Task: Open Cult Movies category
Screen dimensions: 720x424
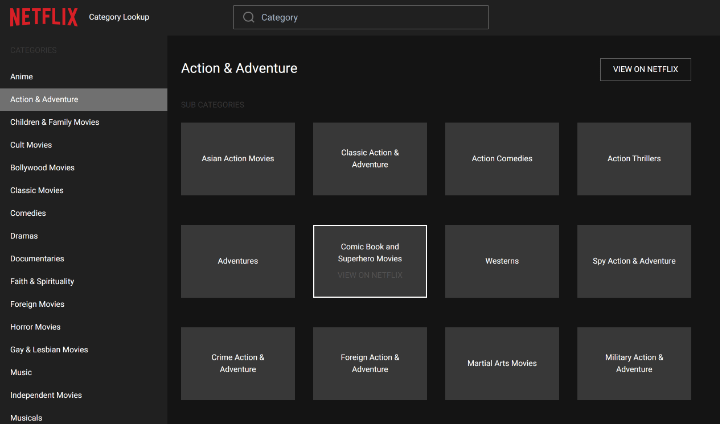Action: (x=84, y=145)
